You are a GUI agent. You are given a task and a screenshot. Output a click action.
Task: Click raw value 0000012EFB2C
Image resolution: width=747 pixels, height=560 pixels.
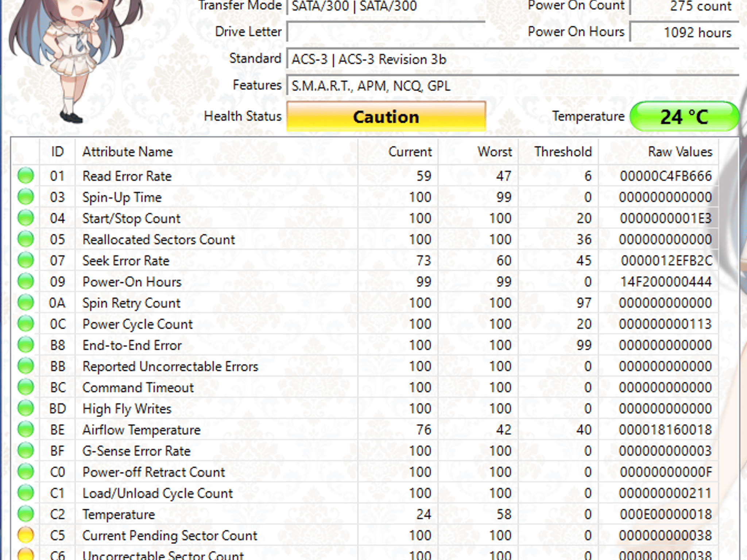[666, 261]
